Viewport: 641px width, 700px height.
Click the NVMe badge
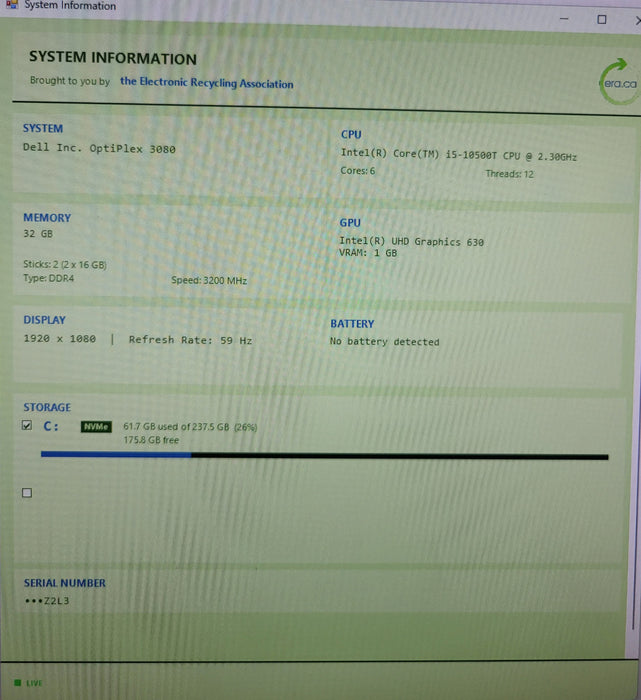[x=96, y=427]
